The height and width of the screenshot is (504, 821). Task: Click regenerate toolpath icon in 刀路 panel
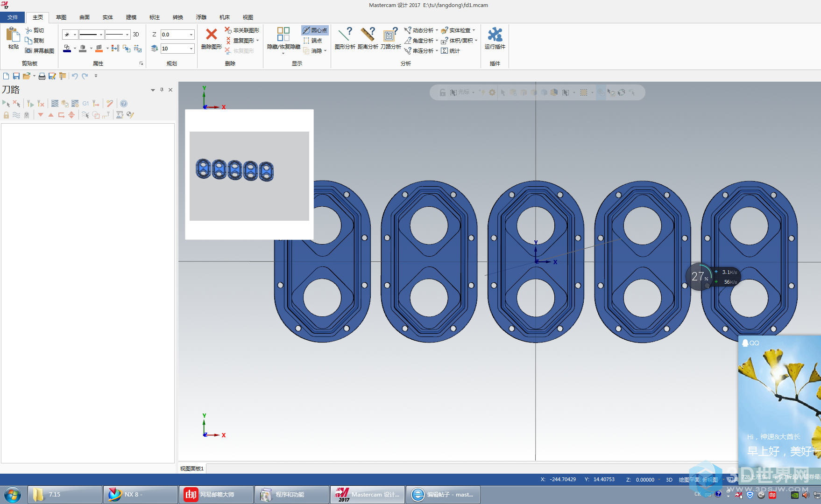point(30,104)
